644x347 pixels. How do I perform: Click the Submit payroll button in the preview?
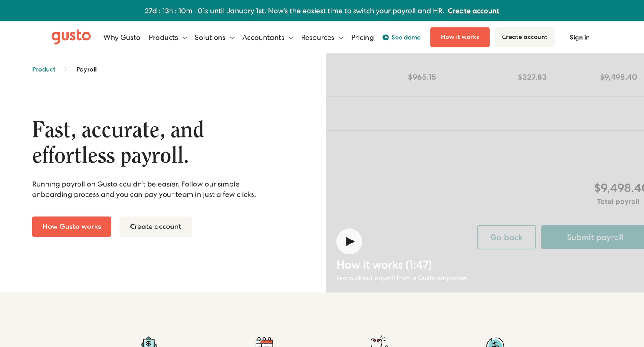(592, 237)
